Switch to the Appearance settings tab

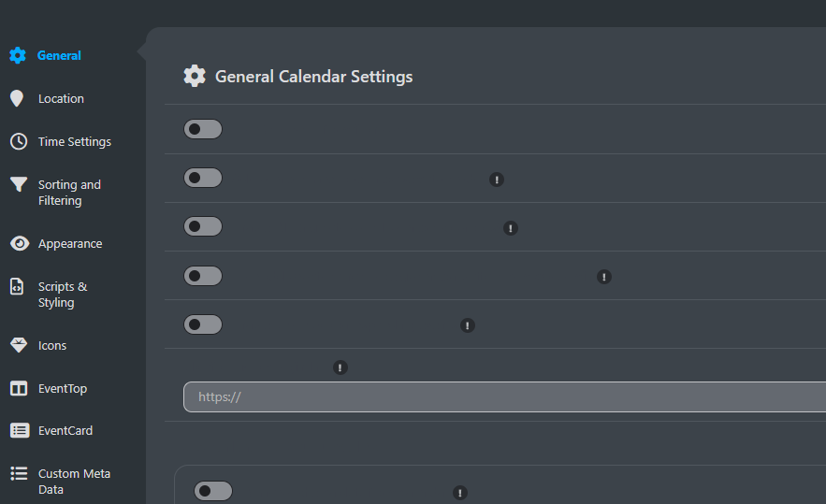(x=70, y=243)
